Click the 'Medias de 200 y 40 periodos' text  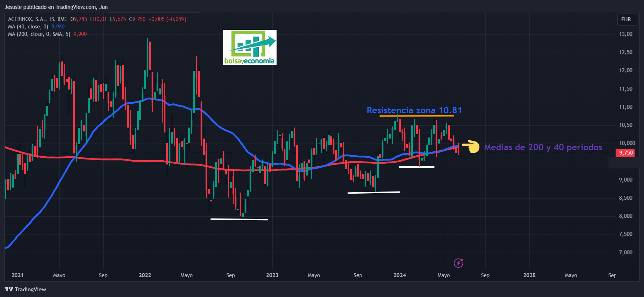click(543, 147)
